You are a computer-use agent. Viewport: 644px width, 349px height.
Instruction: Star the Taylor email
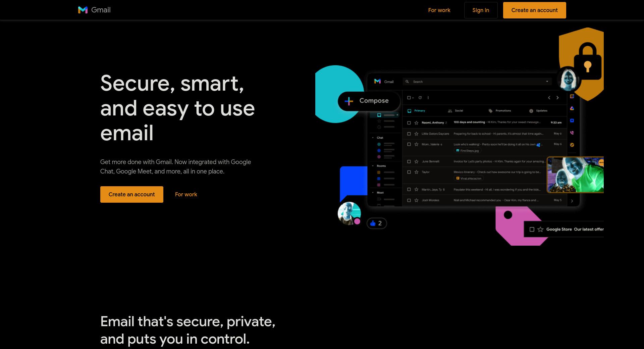416,172
